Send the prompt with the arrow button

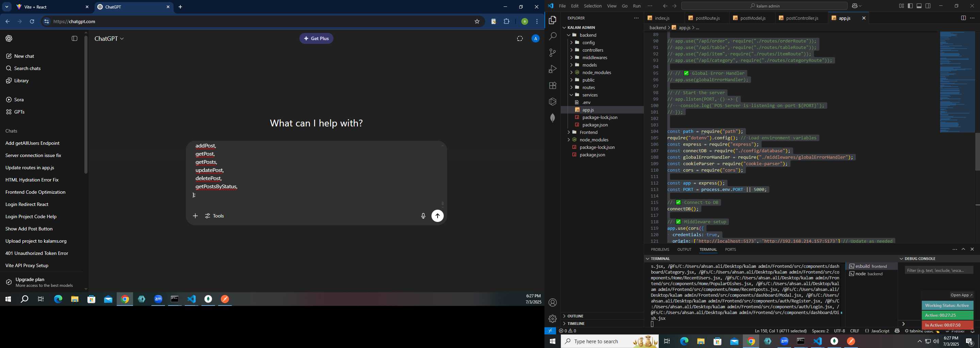click(x=438, y=216)
